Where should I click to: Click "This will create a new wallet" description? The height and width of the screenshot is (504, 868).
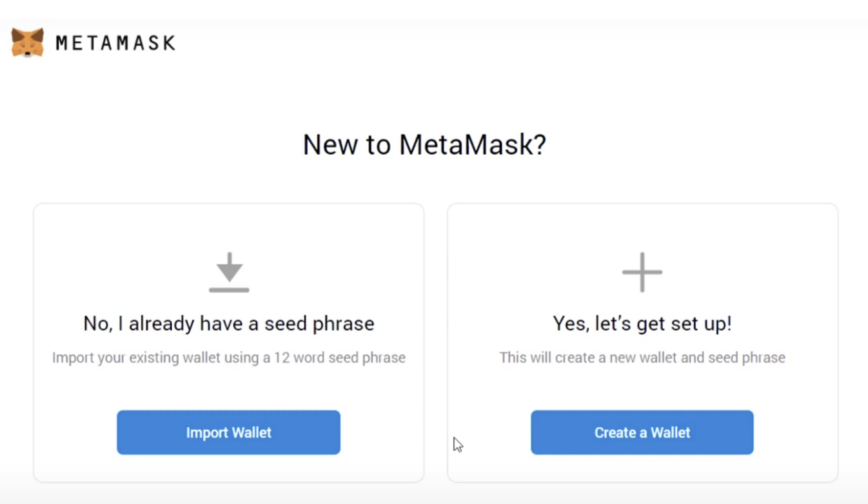642,358
